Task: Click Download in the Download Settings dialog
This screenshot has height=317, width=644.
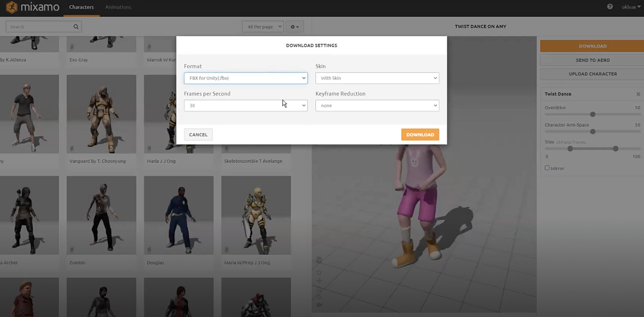Action: 420,134
